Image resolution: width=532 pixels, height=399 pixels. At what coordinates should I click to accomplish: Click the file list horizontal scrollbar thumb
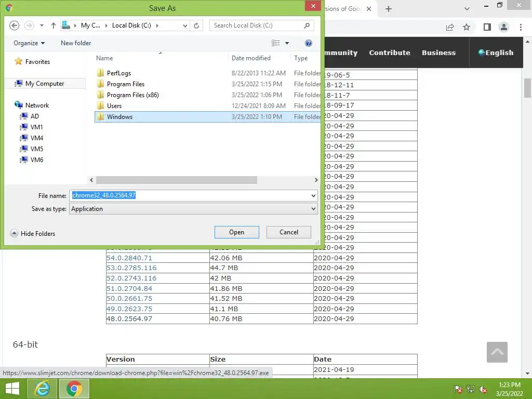(177, 180)
